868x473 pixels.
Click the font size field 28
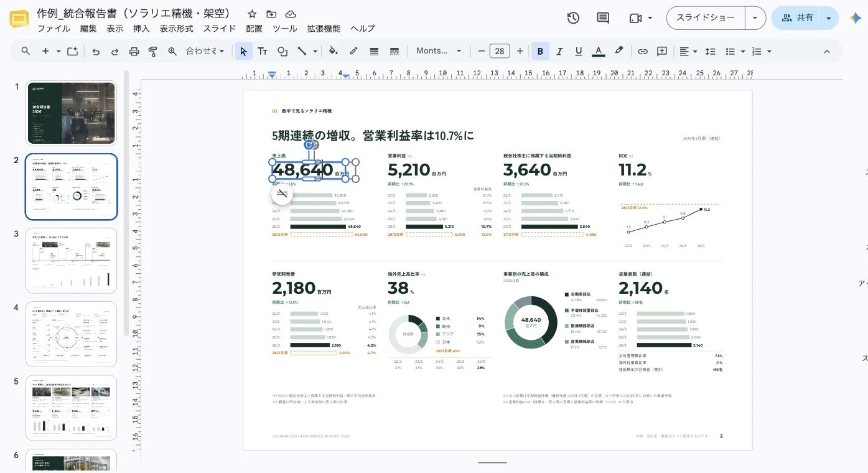click(500, 51)
